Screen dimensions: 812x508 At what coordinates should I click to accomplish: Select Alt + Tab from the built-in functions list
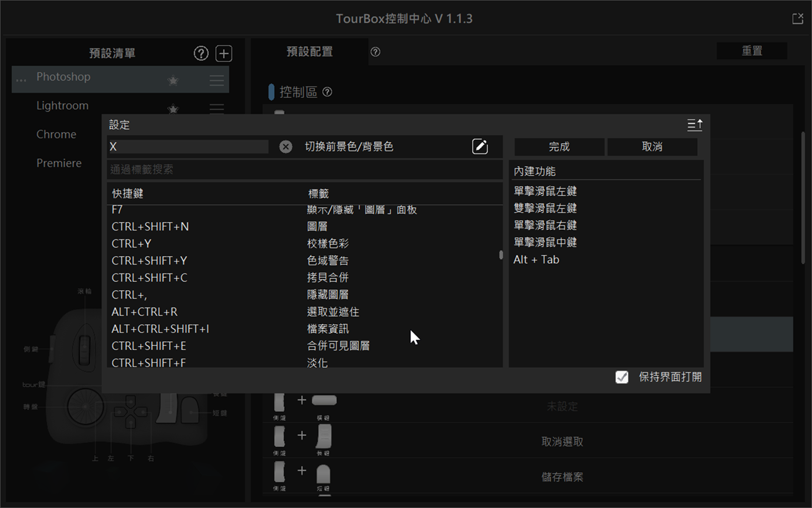536,259
